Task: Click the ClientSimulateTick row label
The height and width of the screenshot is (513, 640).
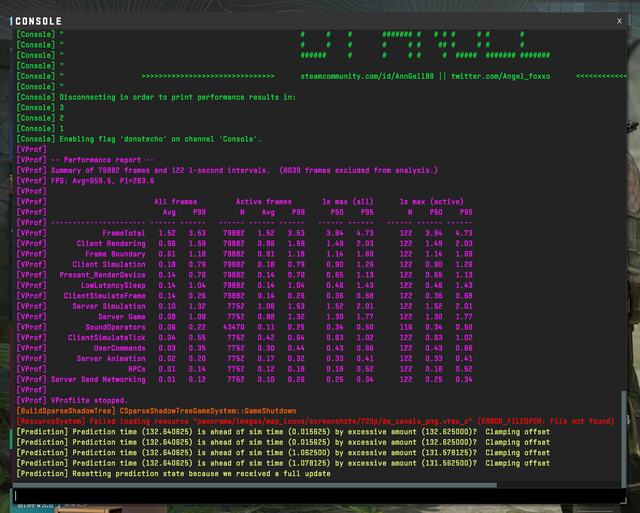Action: pyautogui.click(x=107, y=338)
